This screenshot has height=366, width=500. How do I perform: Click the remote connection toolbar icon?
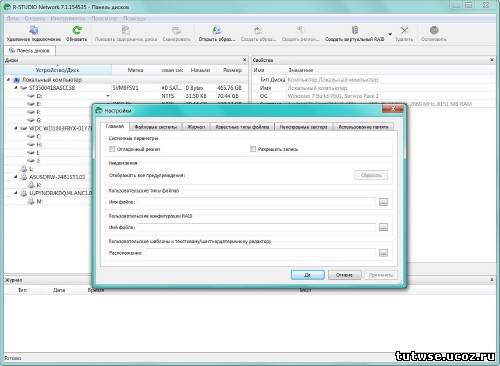(33, 30)
